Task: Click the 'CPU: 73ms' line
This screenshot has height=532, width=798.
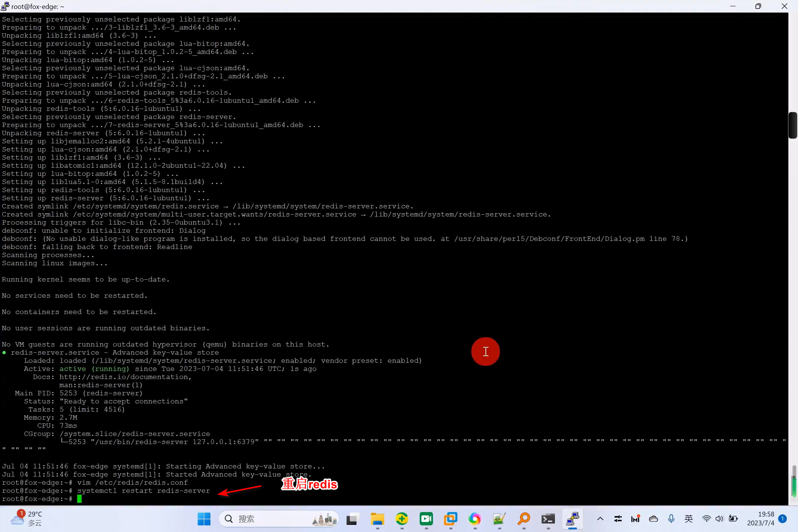Action: 57,426
